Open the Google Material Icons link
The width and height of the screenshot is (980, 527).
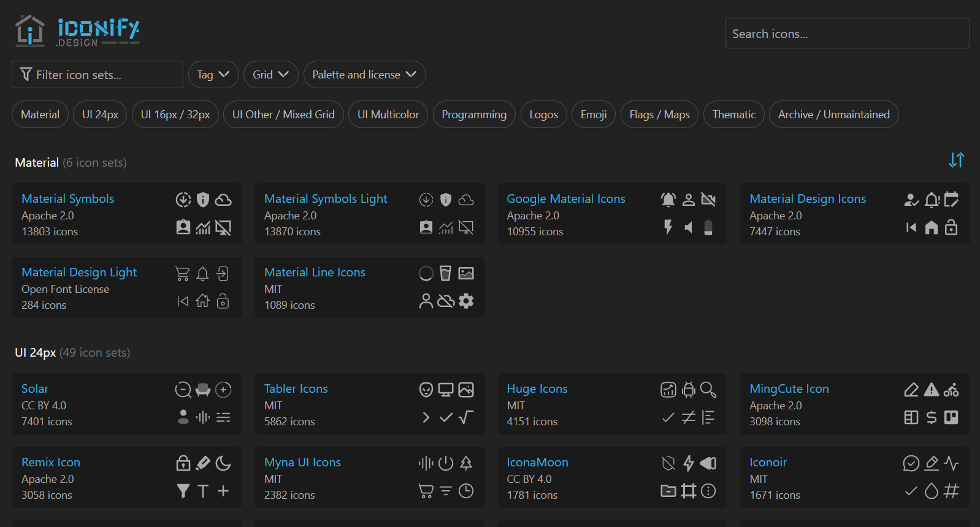(x=565, y=199)
